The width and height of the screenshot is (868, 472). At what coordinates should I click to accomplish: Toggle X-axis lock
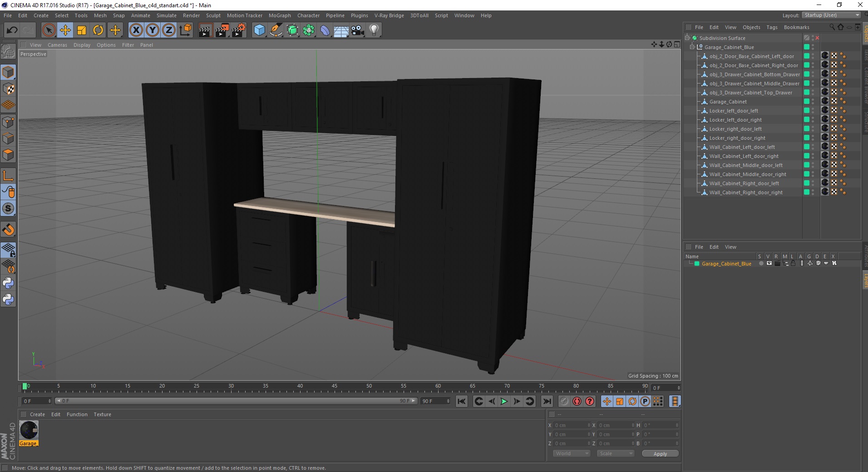tap(136, 30)
